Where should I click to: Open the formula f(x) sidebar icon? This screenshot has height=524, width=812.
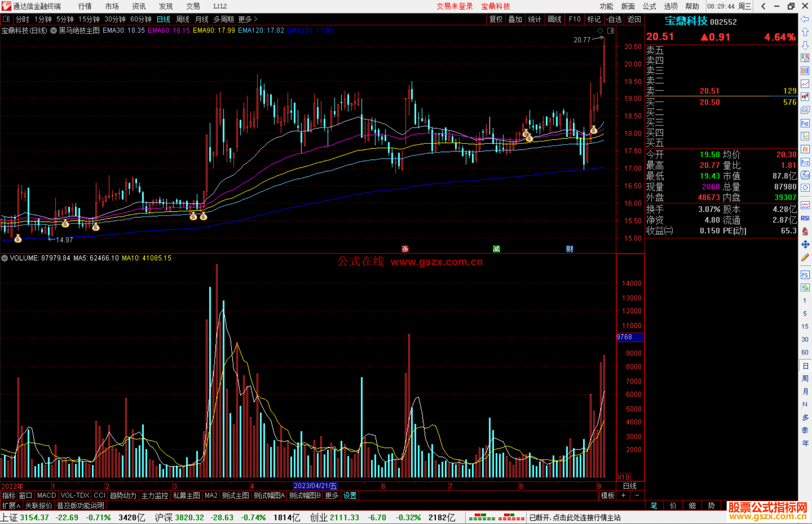point(805,175)
